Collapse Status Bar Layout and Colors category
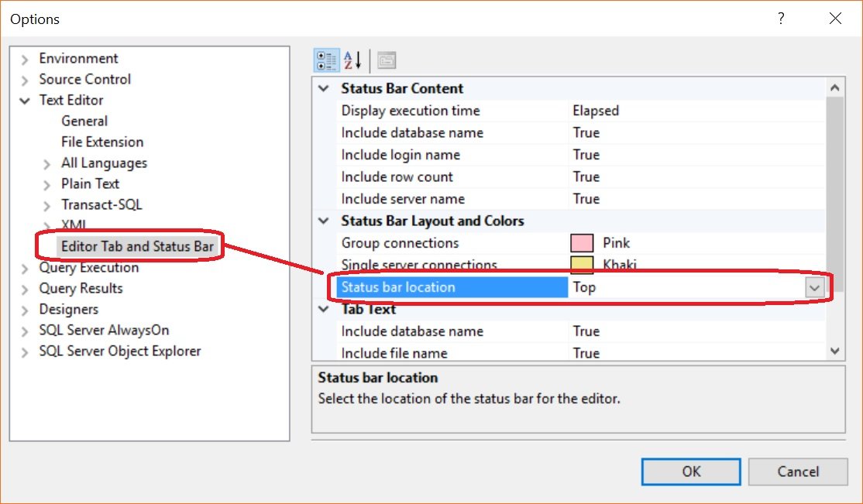863x504 pixels. point(324,221)
